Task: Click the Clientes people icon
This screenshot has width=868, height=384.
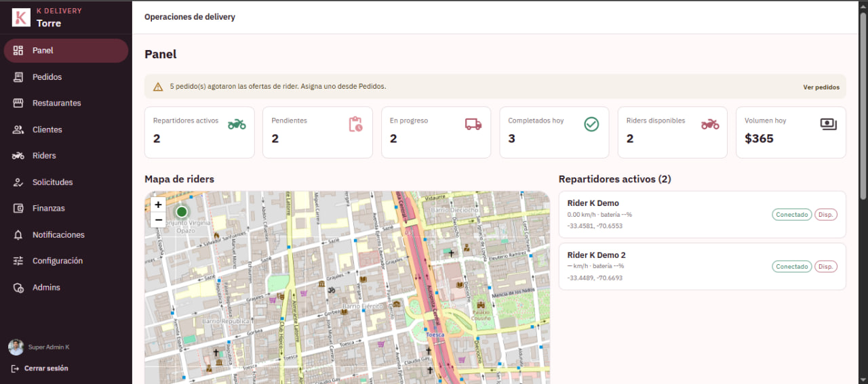Action: (x=18, y=129)
